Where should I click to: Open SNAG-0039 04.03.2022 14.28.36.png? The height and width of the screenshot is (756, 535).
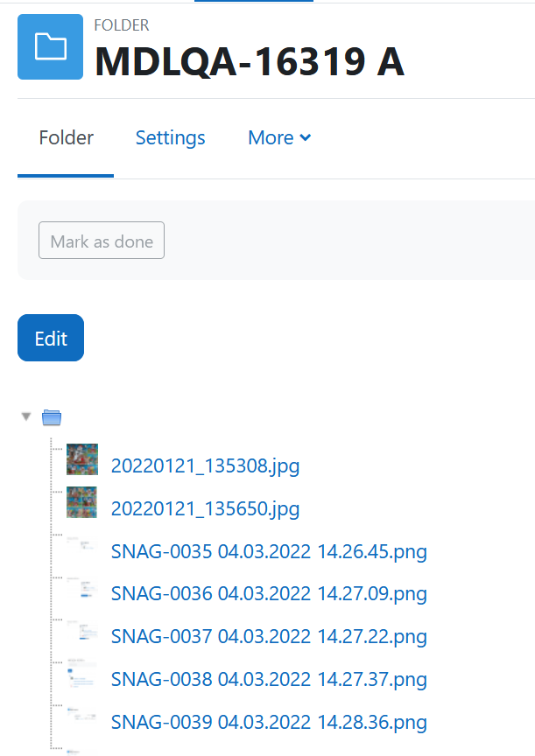pyautogui.click(x=269, y=722)
